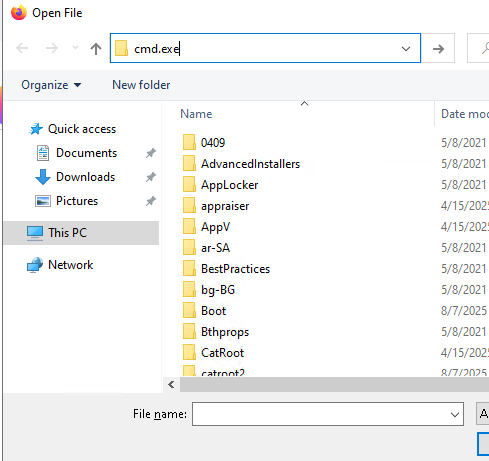Select the 0409 folder name
This screenshot has height=461, width=489.
point(213,143)
